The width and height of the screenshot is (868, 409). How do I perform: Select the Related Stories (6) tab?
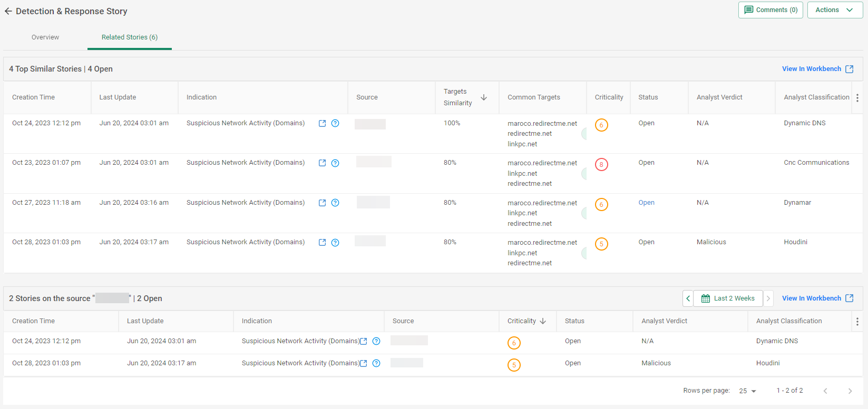pos(130,37)
